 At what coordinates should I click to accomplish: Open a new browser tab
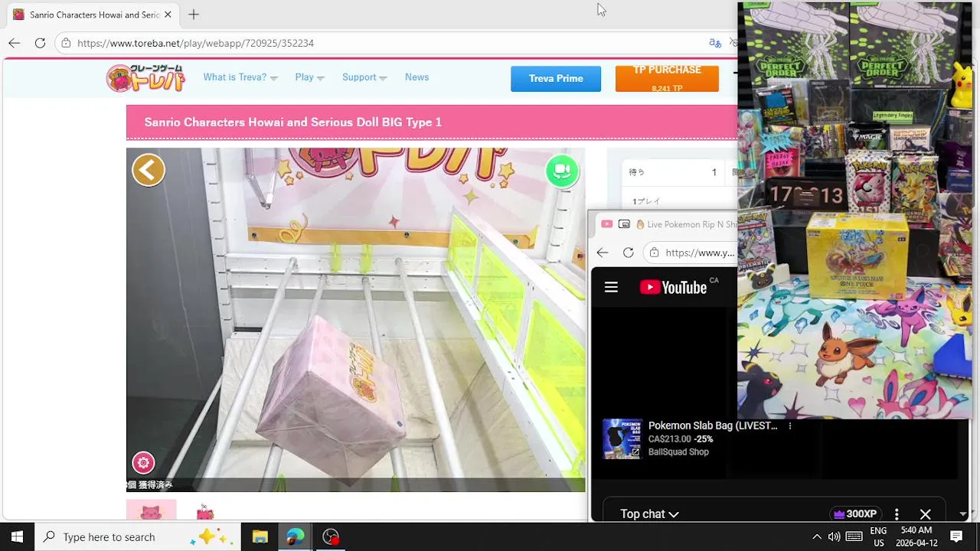194,15
